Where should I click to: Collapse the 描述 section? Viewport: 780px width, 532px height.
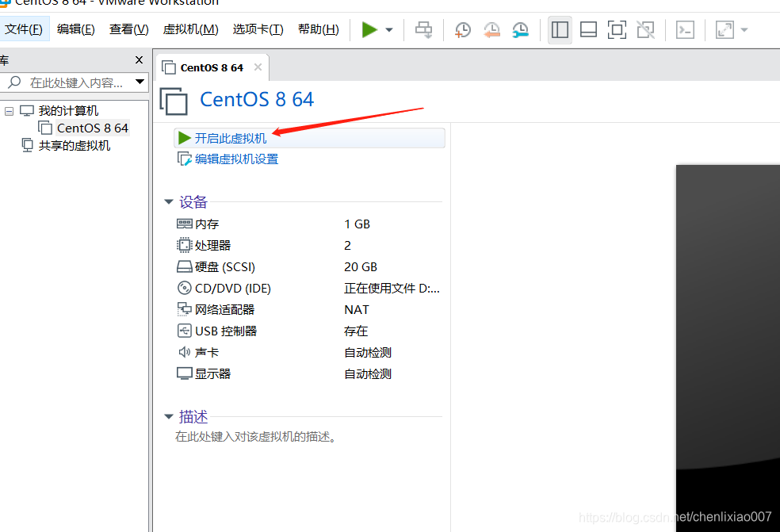tap(169, 416)
